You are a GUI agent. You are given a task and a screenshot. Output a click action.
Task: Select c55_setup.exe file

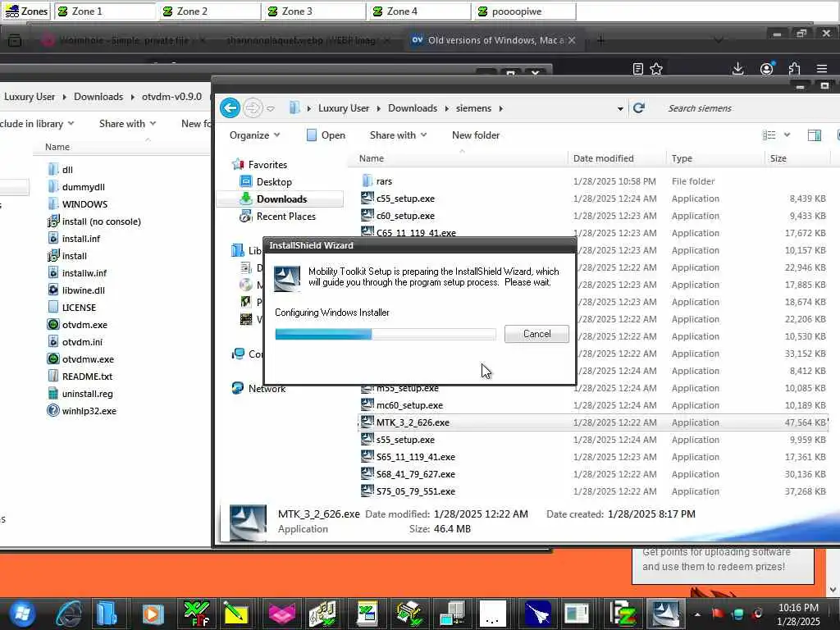(x=405, y=199)
